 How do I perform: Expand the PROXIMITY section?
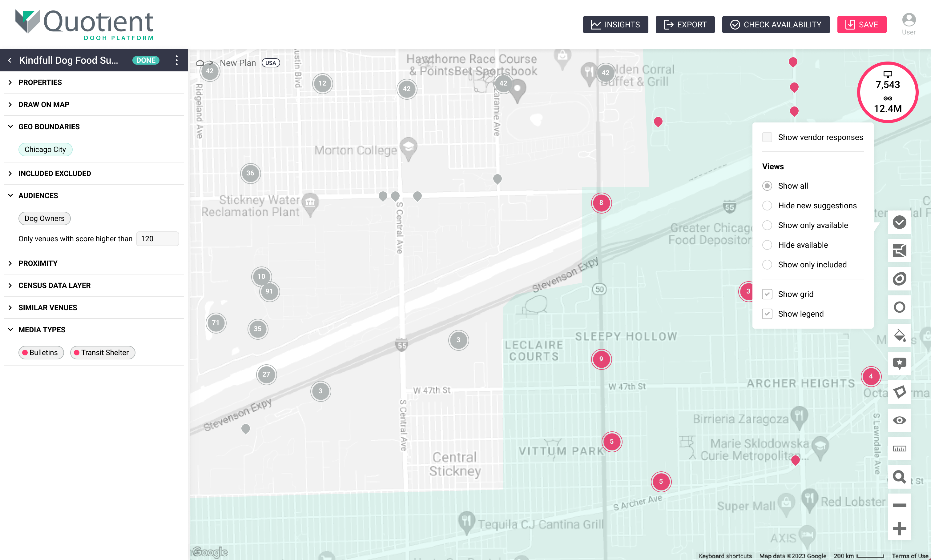(94, 263)
